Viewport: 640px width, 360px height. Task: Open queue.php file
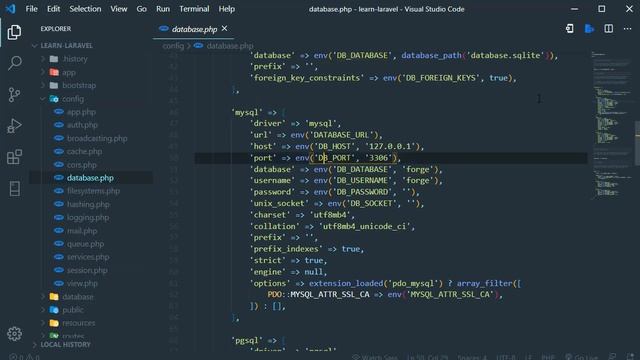[x=85, y=244]
